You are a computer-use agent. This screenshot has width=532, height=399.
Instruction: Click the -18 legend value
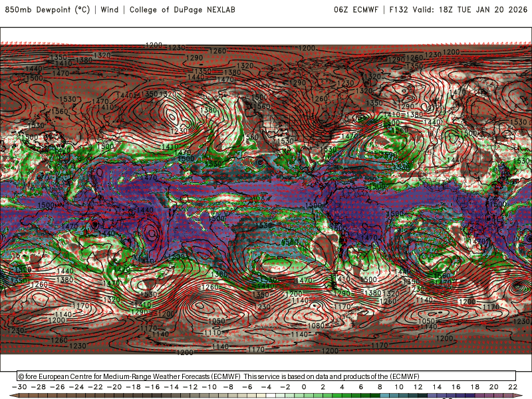(133, 387)
